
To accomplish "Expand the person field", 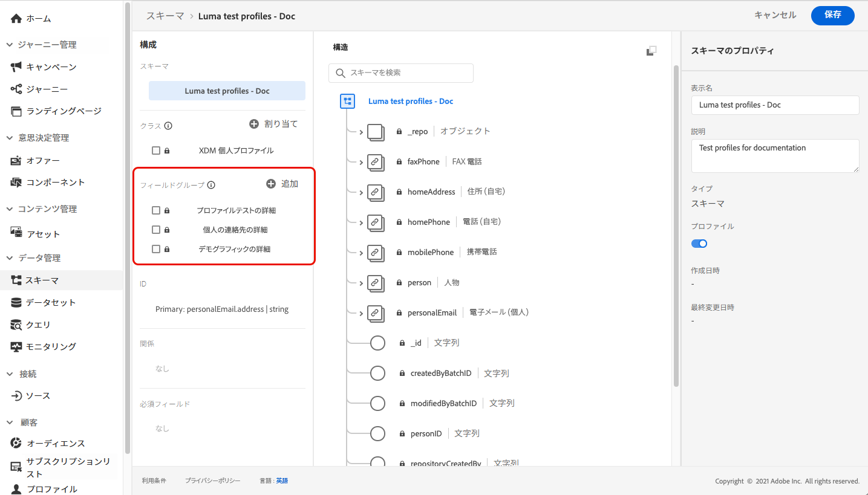I will tap(361, 283).
